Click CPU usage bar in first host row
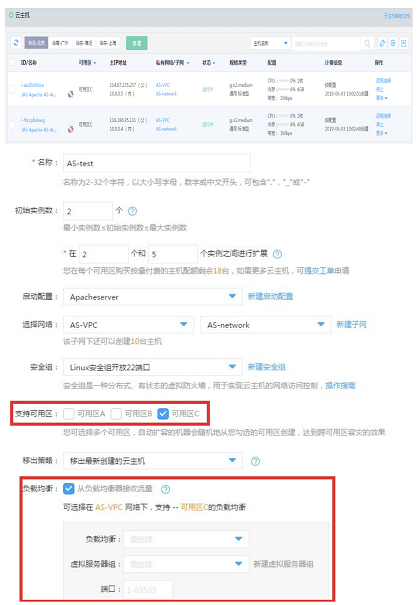Viewport: 418px width, 605px height. coord(284,81)
